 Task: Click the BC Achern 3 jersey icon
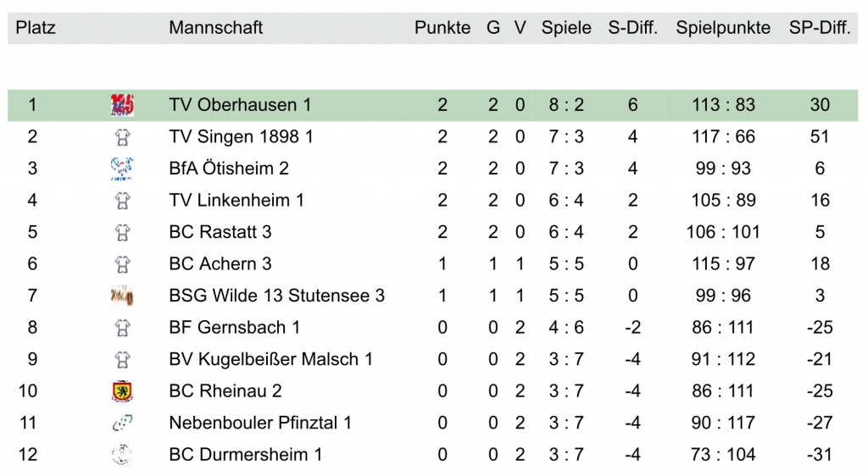click(122, 264)
